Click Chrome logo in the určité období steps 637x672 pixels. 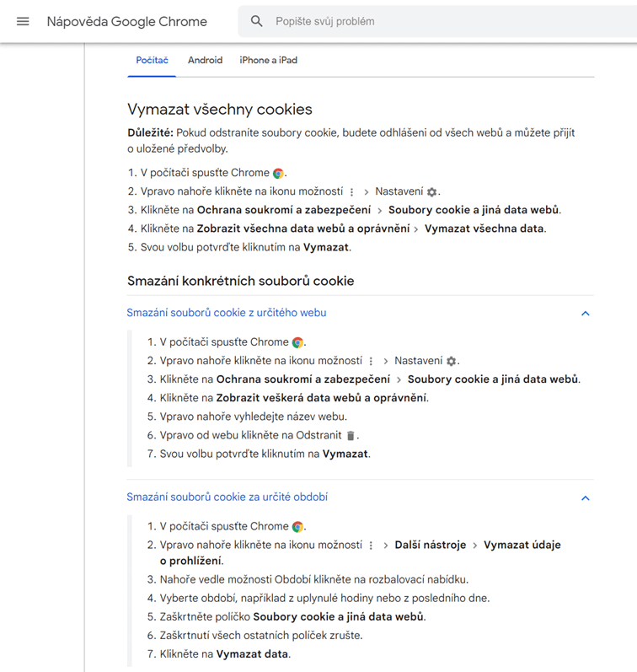tap(297, 527)
